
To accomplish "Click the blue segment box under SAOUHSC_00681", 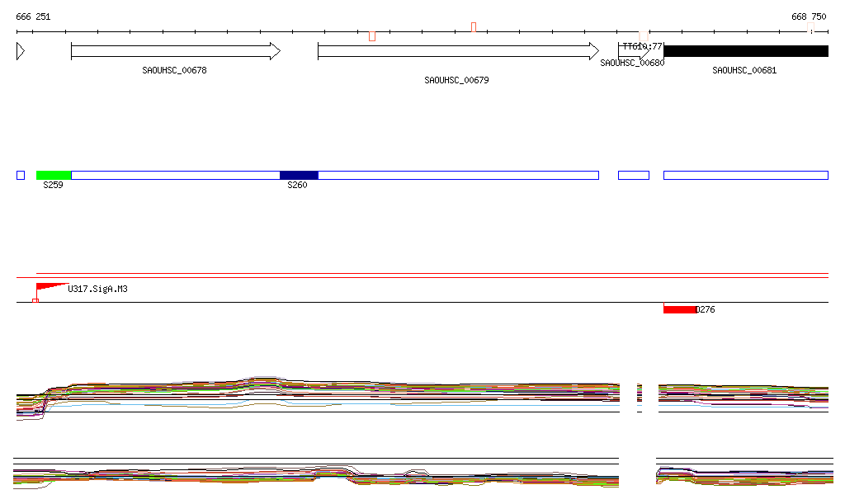I will [x=746, y=175].
